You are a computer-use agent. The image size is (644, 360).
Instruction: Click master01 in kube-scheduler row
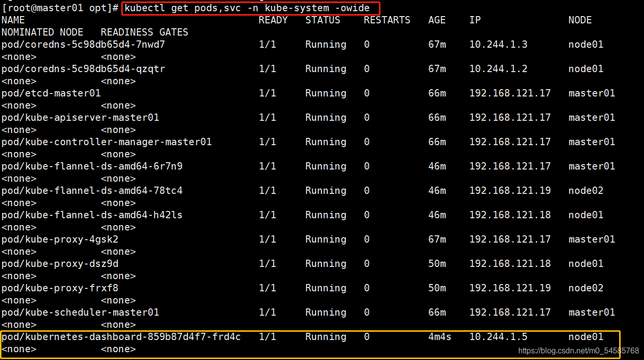click(592, 312)
